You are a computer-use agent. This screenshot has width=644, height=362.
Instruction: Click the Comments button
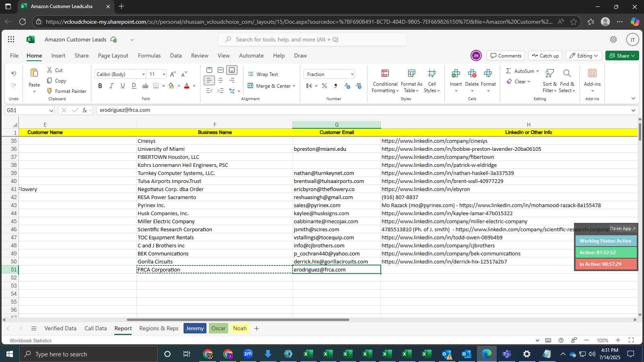506,56
